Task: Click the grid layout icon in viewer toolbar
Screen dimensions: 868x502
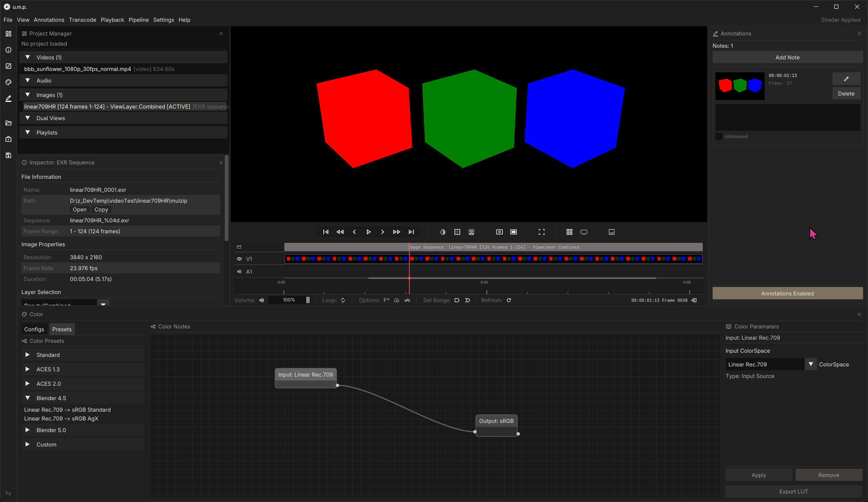Action: pos(569,232)
